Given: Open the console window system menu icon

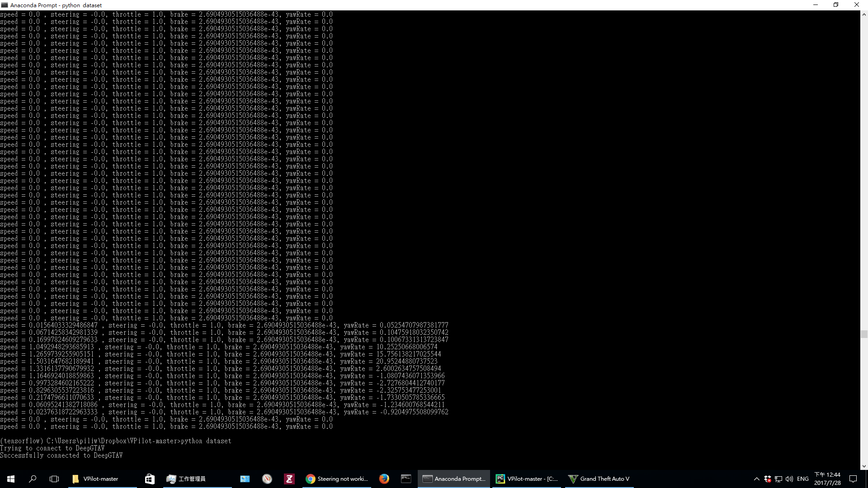Looking at the screenshot, I should (5, 5).
